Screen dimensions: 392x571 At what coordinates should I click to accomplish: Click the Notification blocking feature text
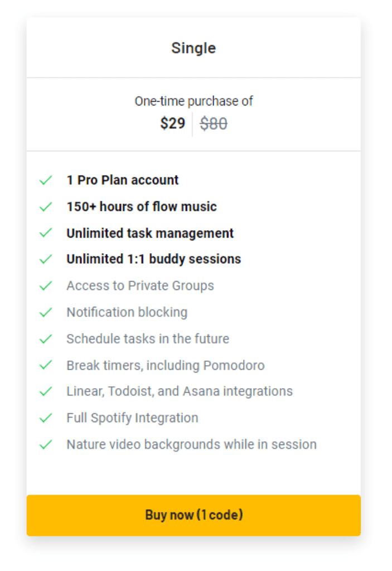(x=127, y=312)
